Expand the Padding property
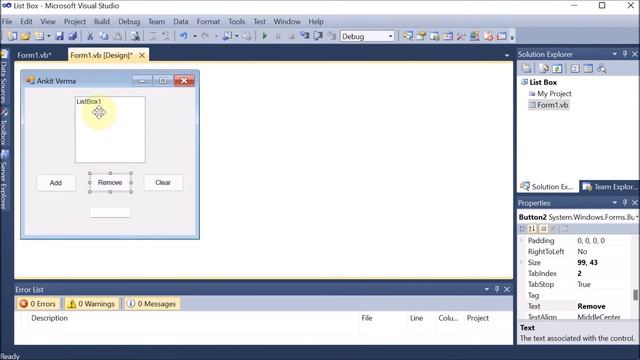This screenshot has height=360, width=640. click(x=522, y=240)
